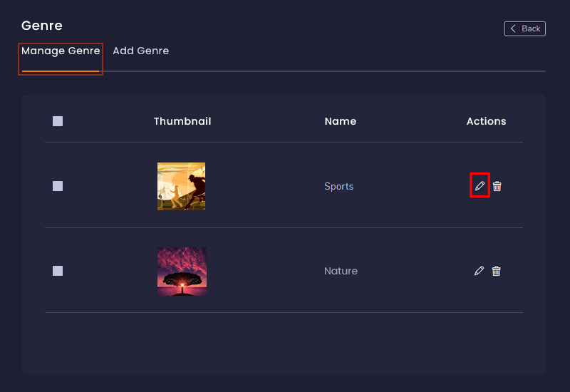This screenshot has width=570, height=392.
Task: Click the chevron arrow inside Back button
Action: click(512, 29)
